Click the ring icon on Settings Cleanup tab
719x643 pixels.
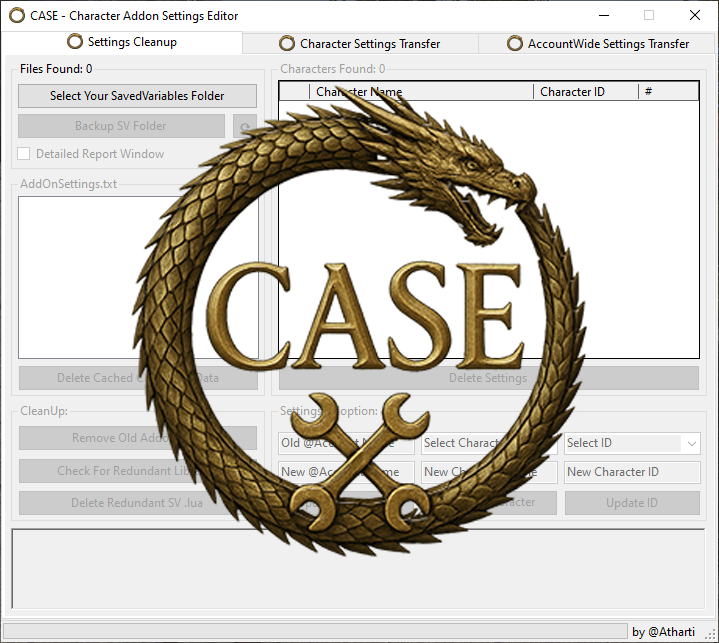point(75,42)
